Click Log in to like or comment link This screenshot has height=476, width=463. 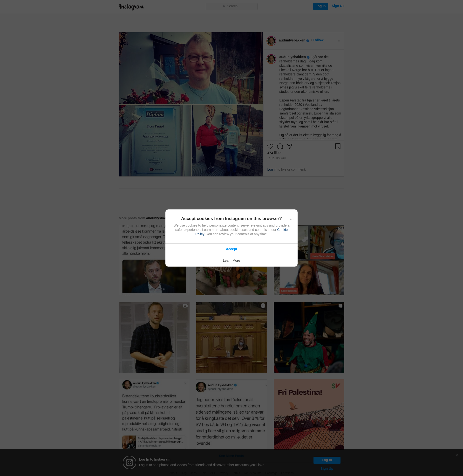pyautogui.click(x=272, y=169)
